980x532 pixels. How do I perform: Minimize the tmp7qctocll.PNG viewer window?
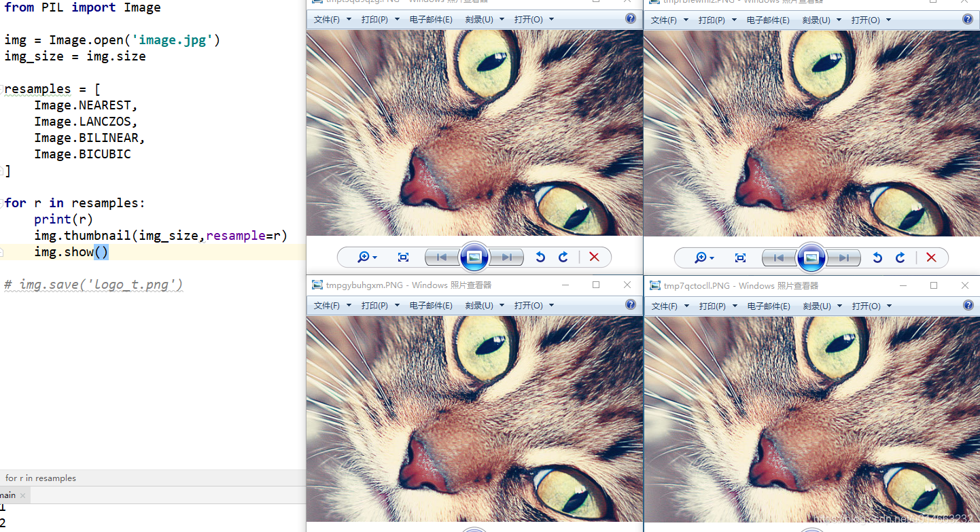pos(903,285)
